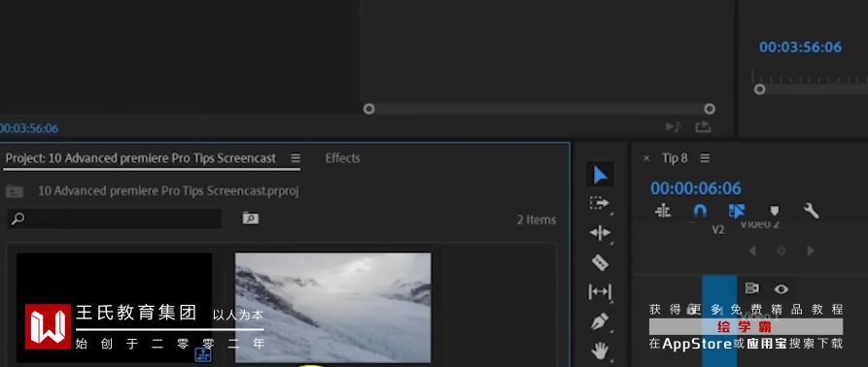Screen dimensions: 868x367
Task: Select the Hand tool
Action: click(600, 350)
